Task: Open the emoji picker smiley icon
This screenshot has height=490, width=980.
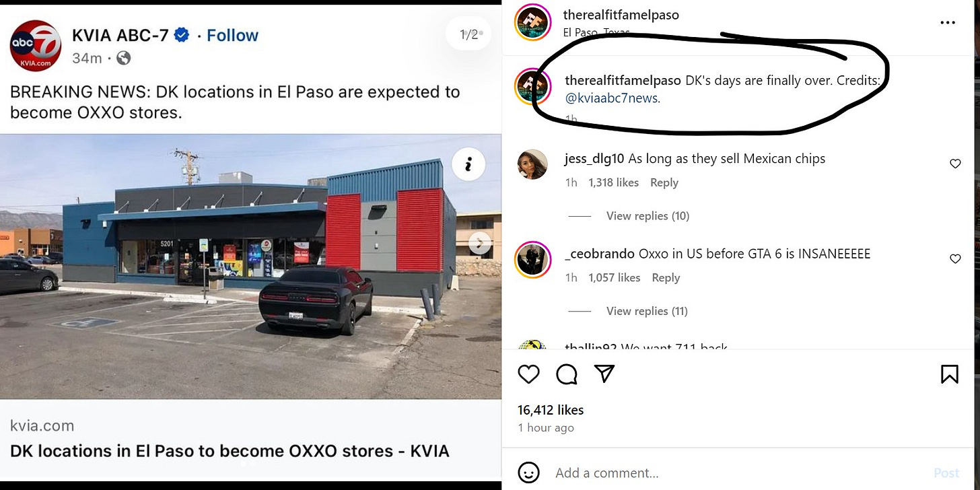Action: [x=530, y=473]
